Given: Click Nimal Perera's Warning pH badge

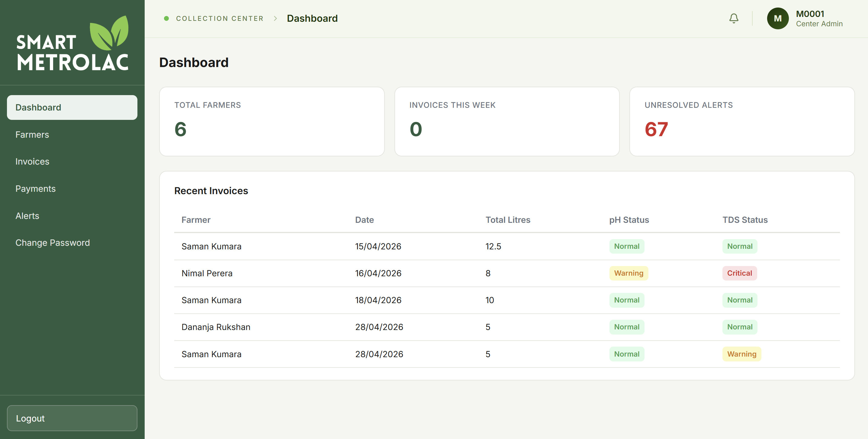Looking at the screenshot, I should tap(628, 273).
